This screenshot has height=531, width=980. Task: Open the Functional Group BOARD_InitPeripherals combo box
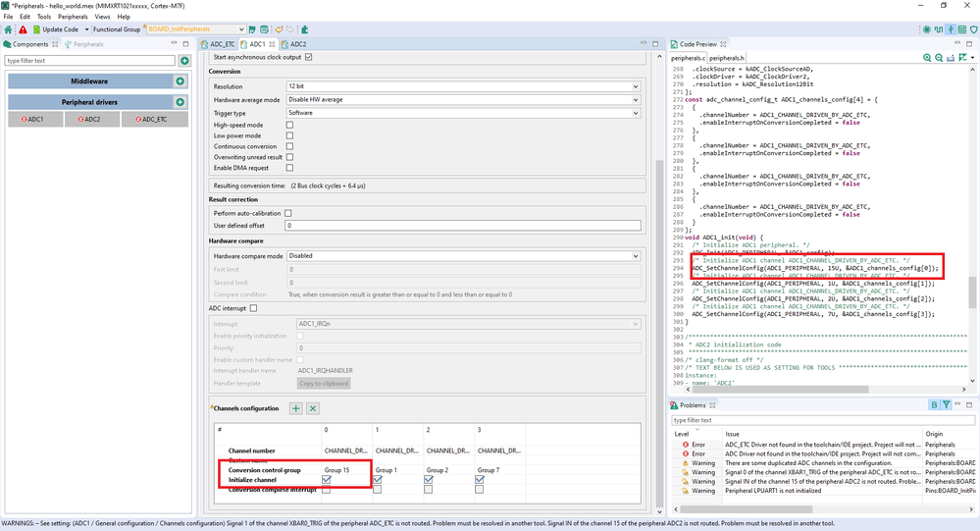point(194,29)
